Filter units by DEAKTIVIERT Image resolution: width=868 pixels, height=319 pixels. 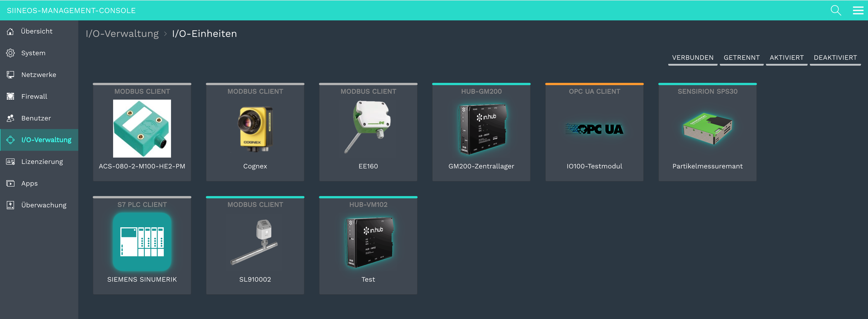835,58
